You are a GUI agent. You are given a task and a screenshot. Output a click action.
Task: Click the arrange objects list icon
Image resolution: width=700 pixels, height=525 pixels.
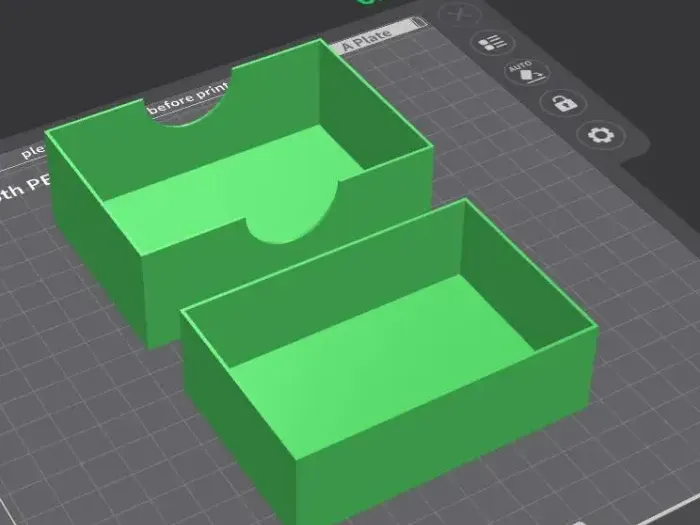click(493, 43)
